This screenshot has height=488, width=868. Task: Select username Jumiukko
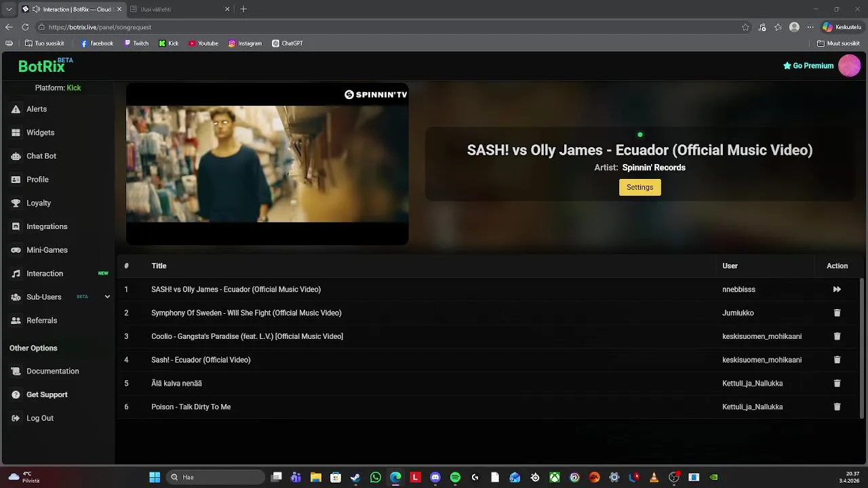pyautogui.click(x=738, y=313)
